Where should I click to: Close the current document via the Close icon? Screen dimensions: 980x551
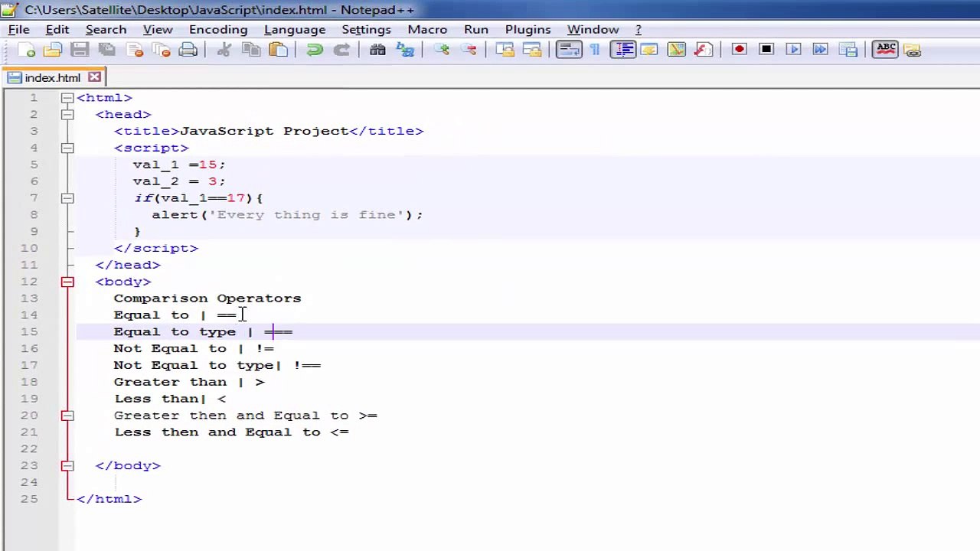click(135, 50)
